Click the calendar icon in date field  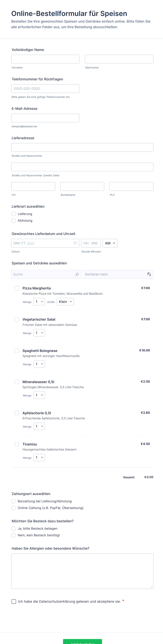pyautogui.click(x=75, y=243)
